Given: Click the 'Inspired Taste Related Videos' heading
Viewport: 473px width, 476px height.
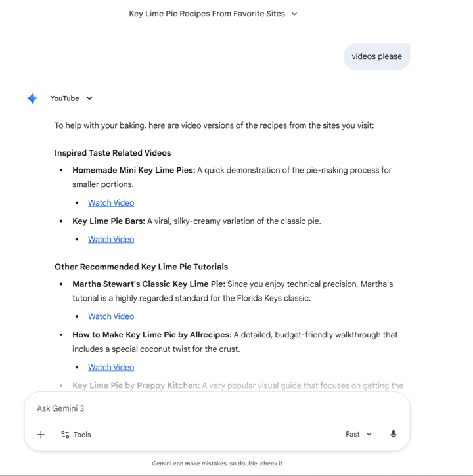Looking at the screenshot, I should (112, 153).
